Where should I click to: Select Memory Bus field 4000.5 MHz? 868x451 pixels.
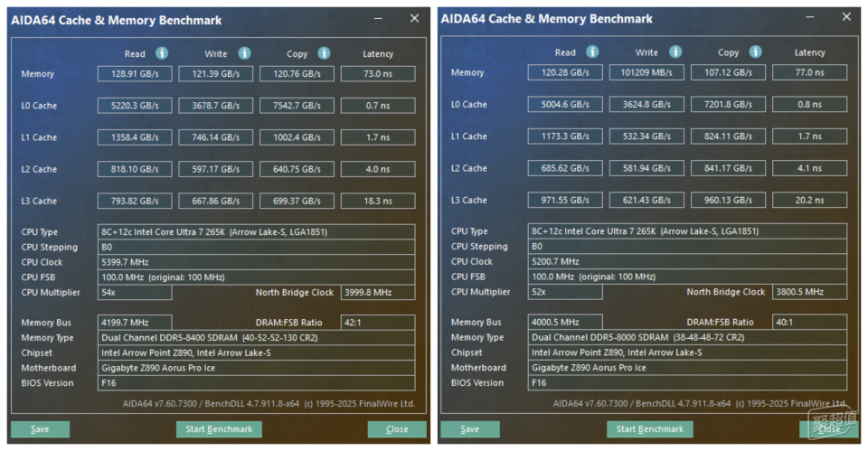[565, 322]
